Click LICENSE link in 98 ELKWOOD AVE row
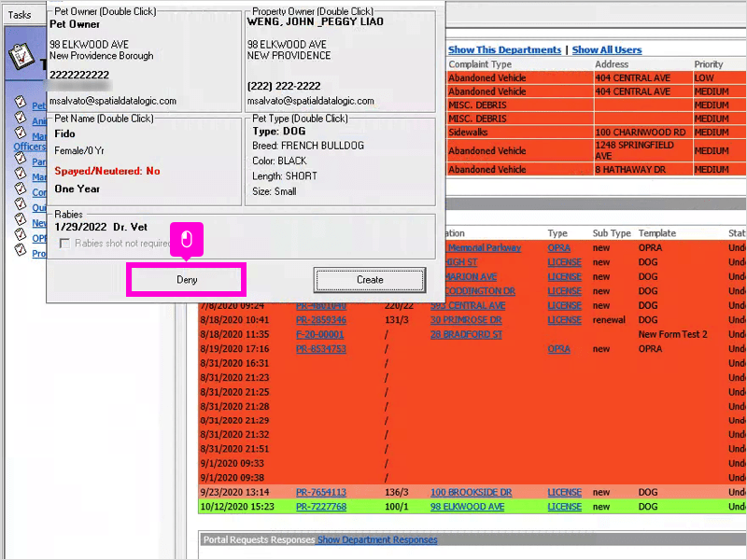747x560 pixels. 565,507
